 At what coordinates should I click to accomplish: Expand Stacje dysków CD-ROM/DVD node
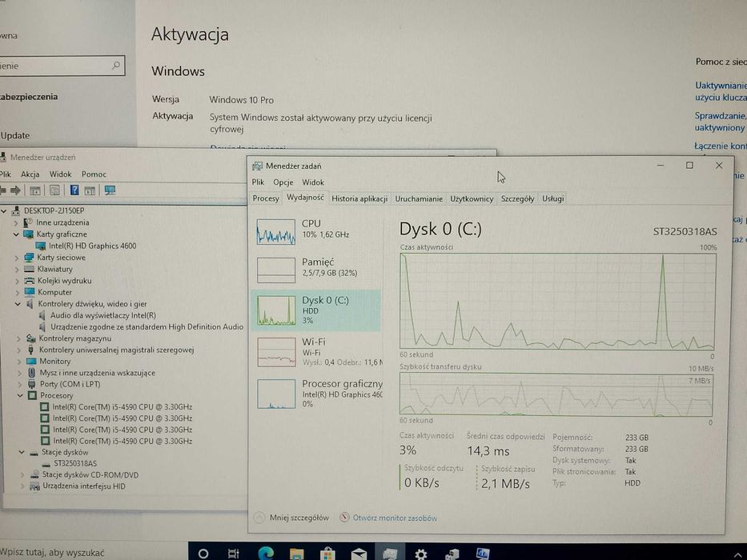[x=22, y=474]
